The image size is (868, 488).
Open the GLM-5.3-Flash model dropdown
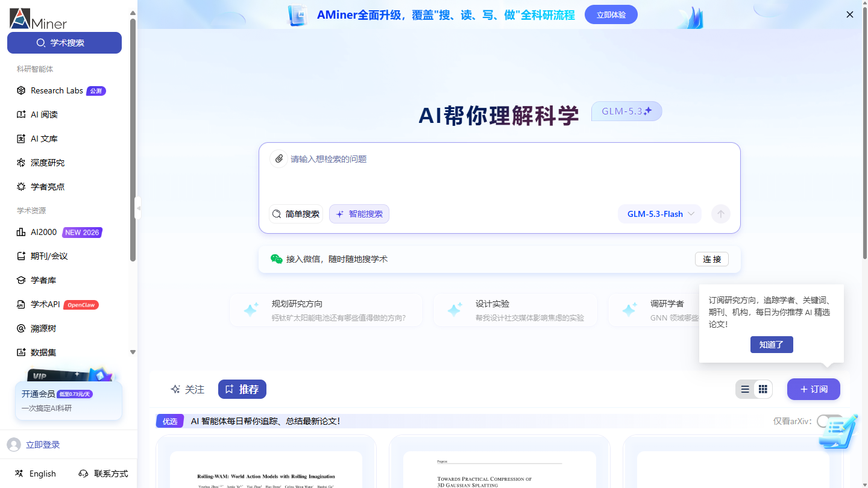click(x=660, y=214)
